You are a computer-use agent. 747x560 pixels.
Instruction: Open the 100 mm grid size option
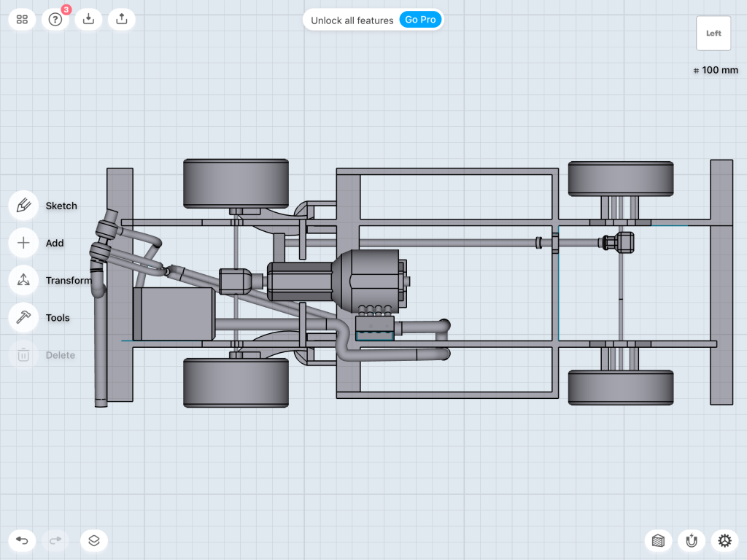click(716, 71)
